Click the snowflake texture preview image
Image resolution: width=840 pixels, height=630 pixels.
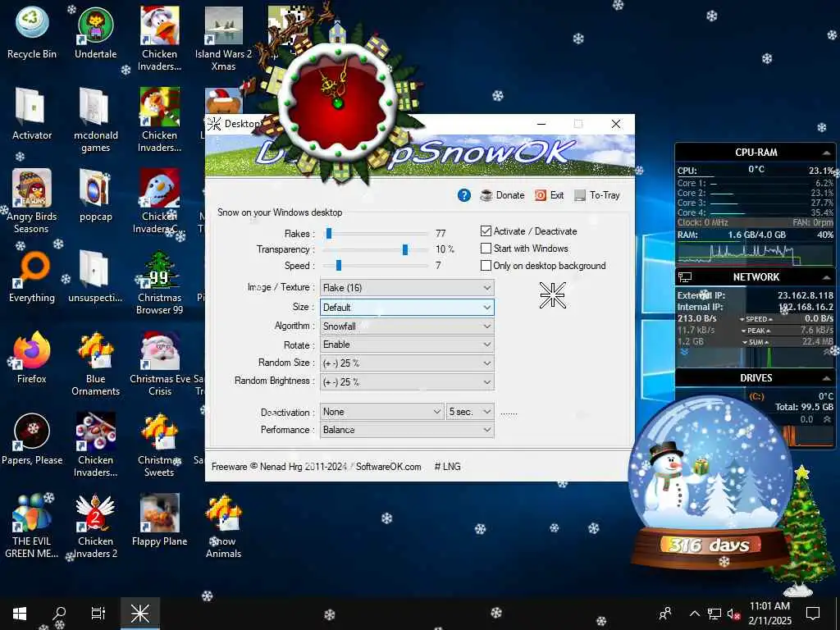point(552,295)
